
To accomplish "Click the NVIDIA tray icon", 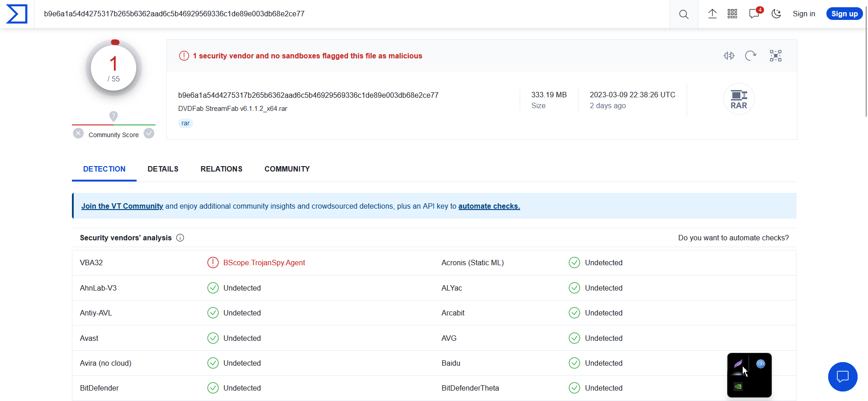I will pos(738,387).
